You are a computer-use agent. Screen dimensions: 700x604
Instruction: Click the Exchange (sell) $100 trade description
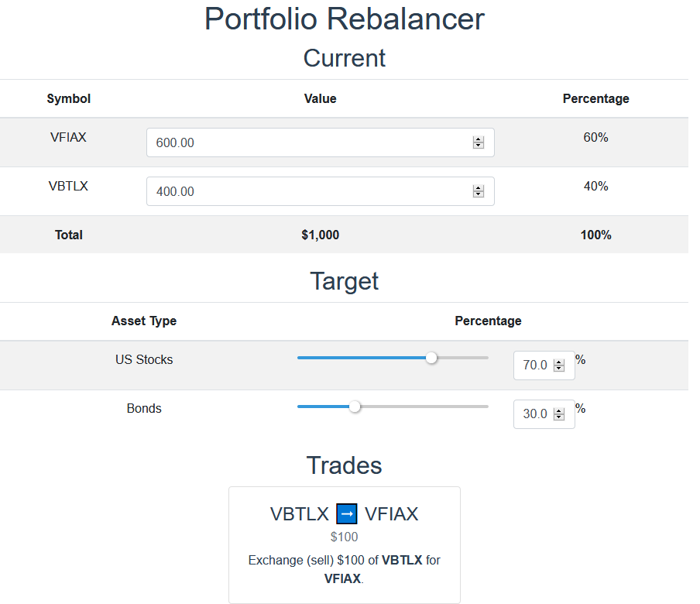pyautogui.click(x=345, y=569)
